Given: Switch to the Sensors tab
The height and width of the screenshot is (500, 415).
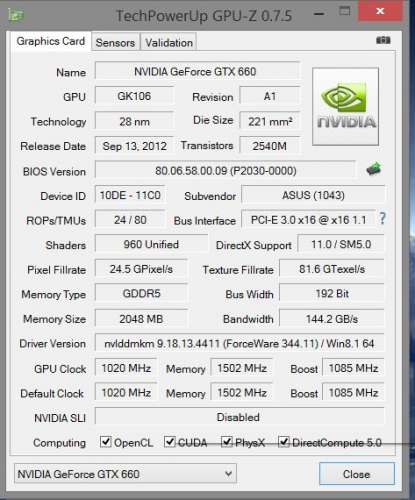Looking at the screenshot, I should 115,42.
